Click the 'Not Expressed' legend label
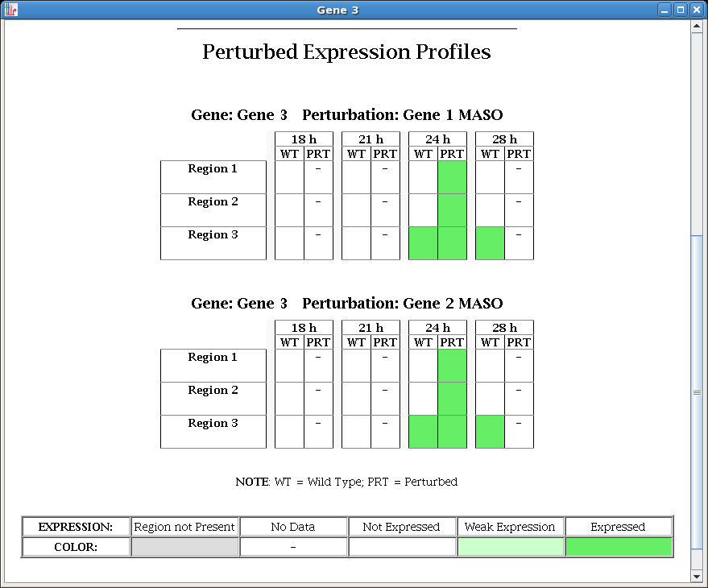This screenshot has height=588, width=708. pos(401,527)
